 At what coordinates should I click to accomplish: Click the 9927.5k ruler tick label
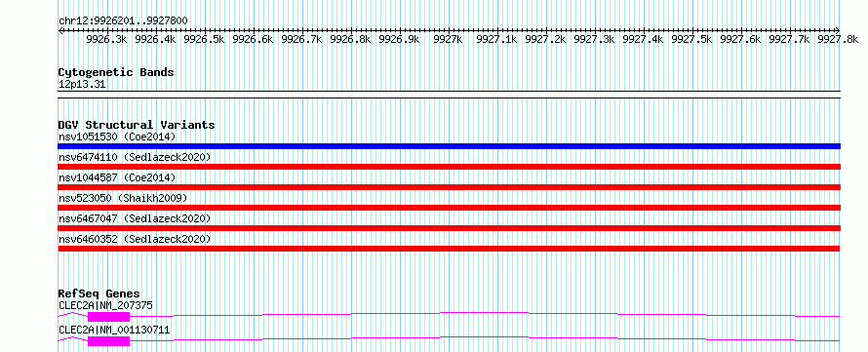point(691,39)
